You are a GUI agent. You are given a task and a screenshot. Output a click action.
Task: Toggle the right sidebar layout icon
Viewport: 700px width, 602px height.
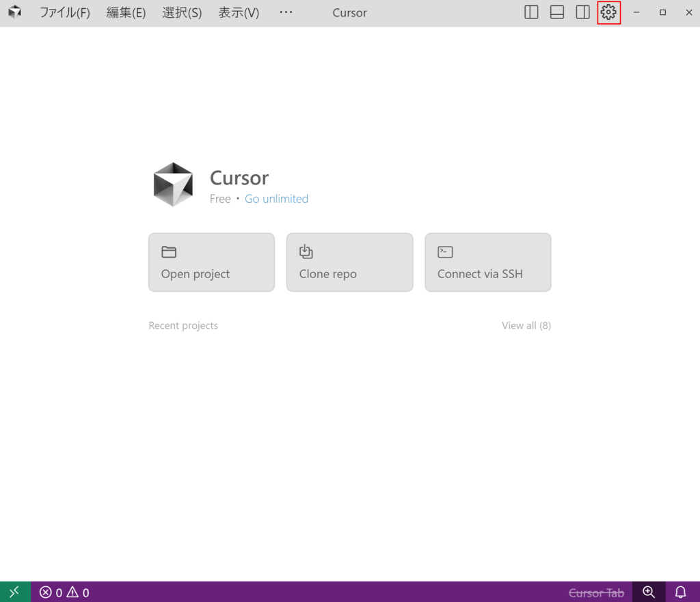[x=582, y=12]
